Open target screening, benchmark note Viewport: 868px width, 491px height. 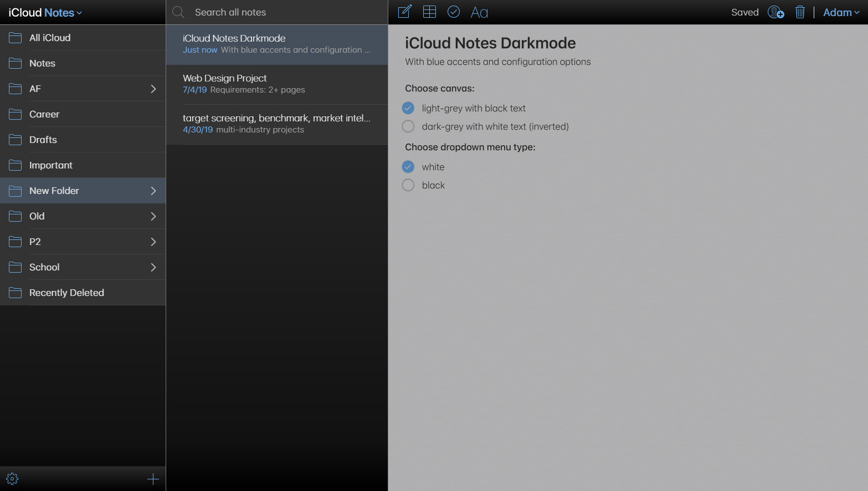(x=277, y=124)
